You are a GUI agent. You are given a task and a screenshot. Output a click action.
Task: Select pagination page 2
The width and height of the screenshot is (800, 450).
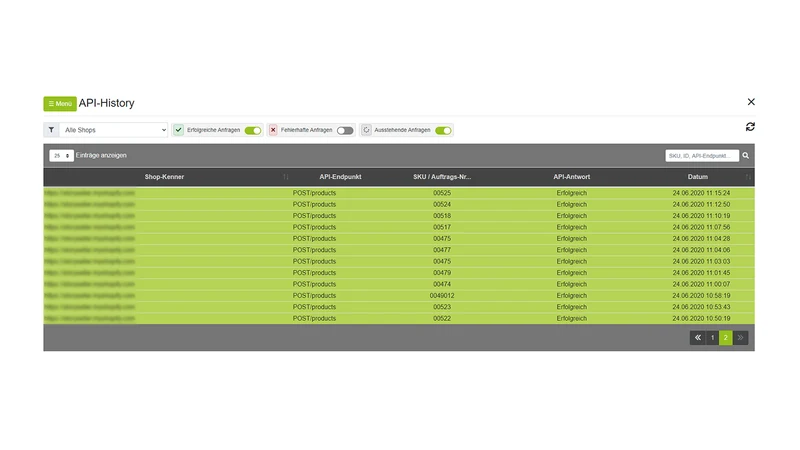click(726, 338)
